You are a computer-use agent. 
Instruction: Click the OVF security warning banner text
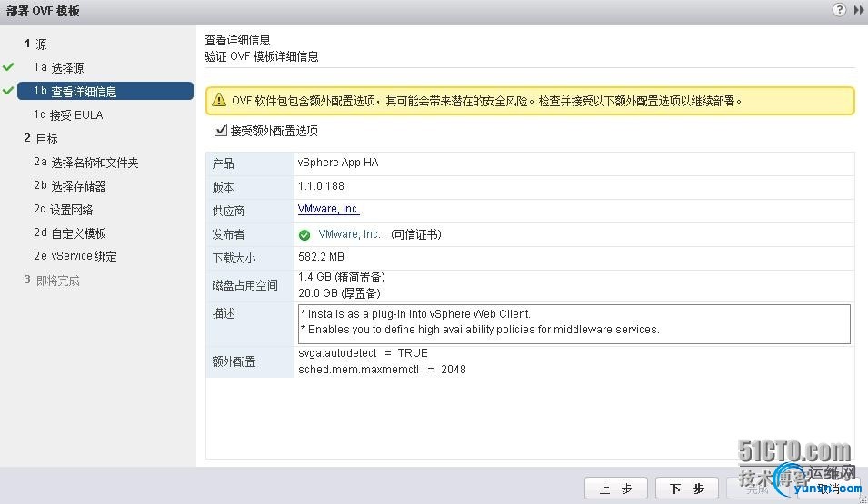click(x=486, y=101)
